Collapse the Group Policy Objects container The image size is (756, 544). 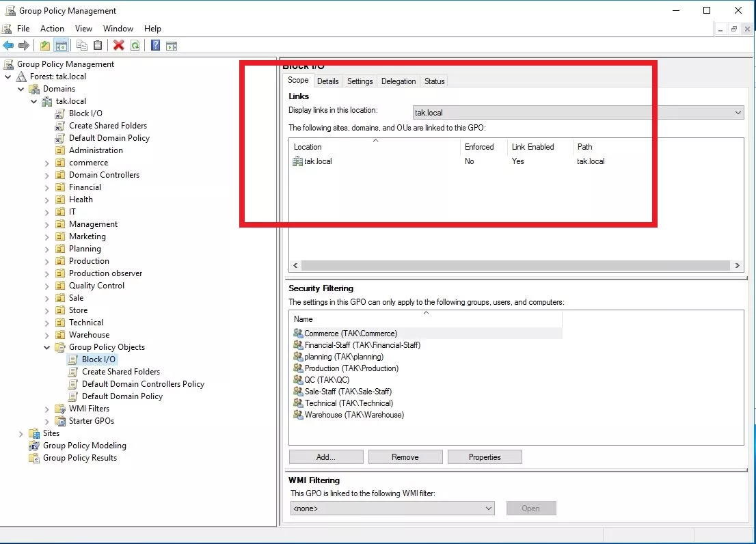pyautogui.click(x=46, y=347)
